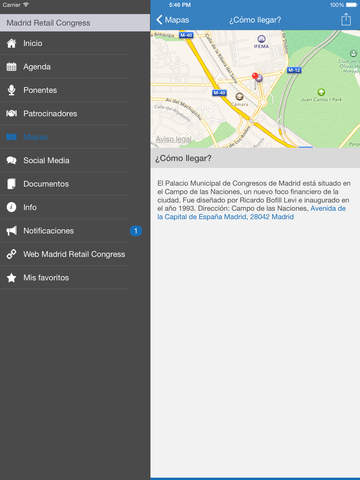Image resolution: width=360 pixels, height=480 pixels.
Task: Tap the red location pin on map
Action: pos(255,76)
